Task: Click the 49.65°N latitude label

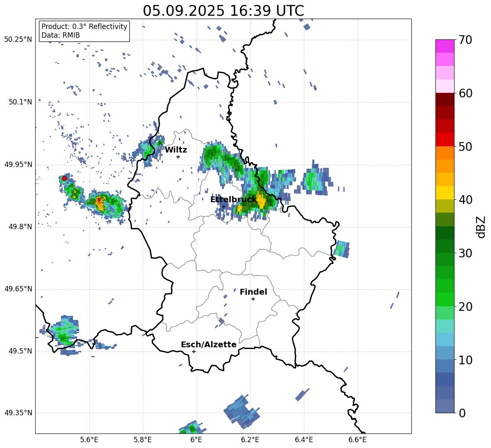Action: pos(18,289)
